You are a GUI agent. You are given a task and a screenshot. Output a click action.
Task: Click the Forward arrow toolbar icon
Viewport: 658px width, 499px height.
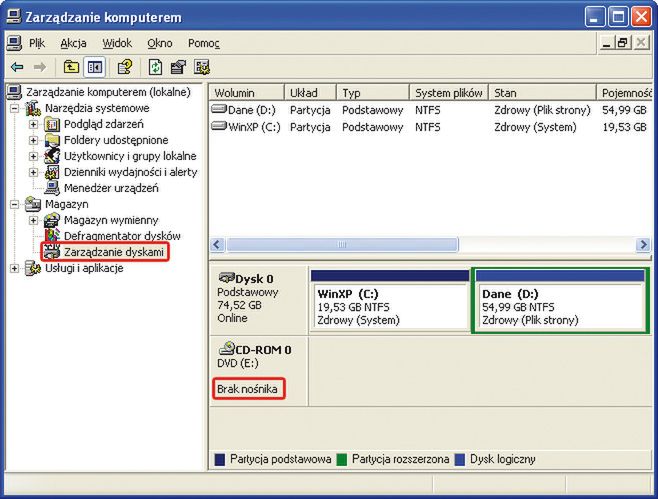click(40, 67)
